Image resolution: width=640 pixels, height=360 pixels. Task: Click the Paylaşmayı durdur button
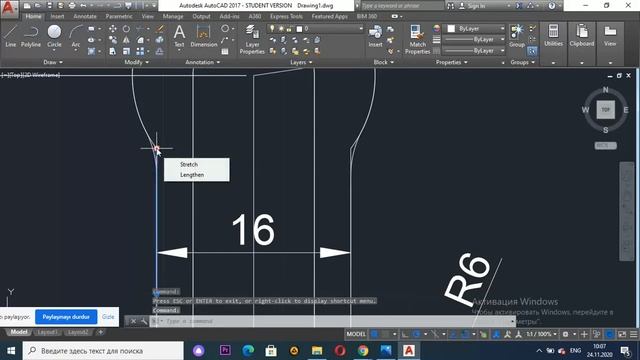click(x=66, y=317)
